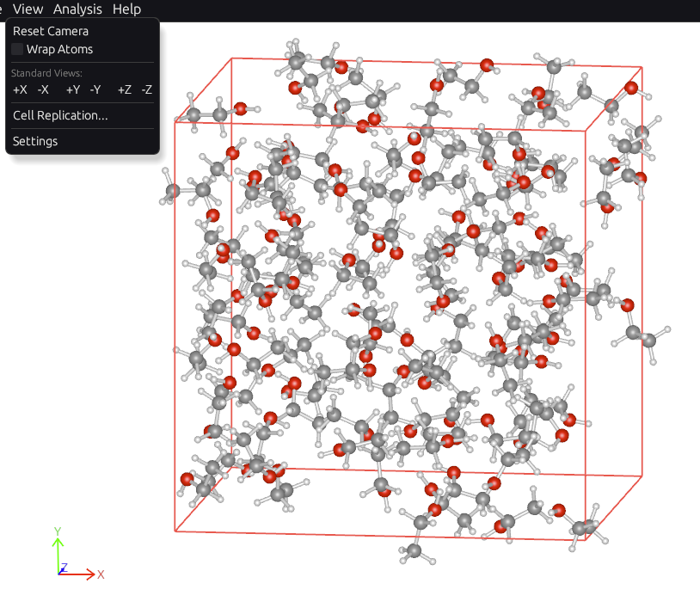Screen dimensions: 700x614
Task: Open the View menu
Action: click(28, 9)
